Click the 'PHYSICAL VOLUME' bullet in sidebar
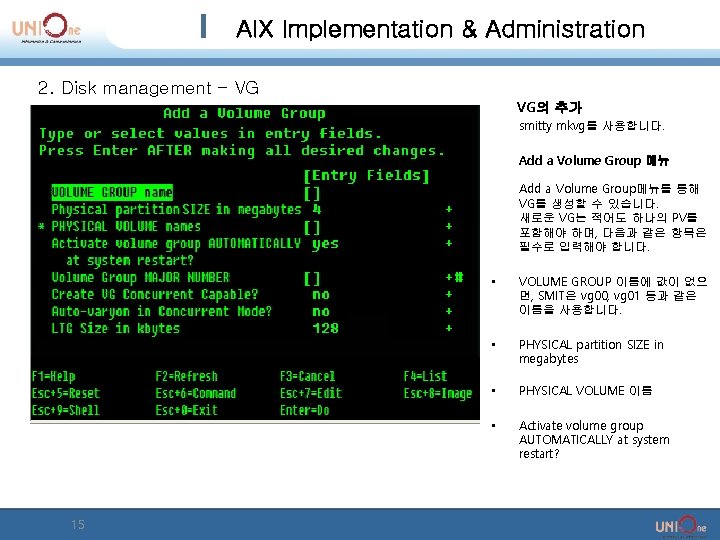This screenshot has height=540, width=720. pos(585,390)
